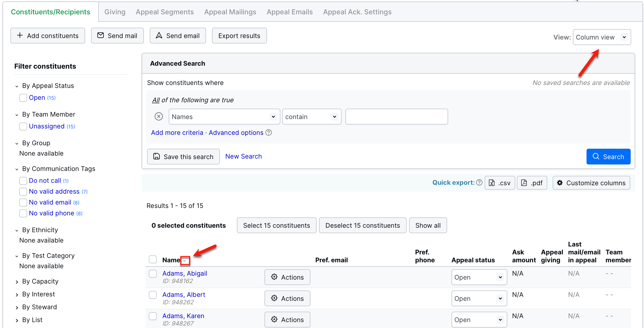Image resolution: width=644 pixels, height=328 pixels.
Task: Click the Quick export help question icon
Action: [x=479, y=183]
